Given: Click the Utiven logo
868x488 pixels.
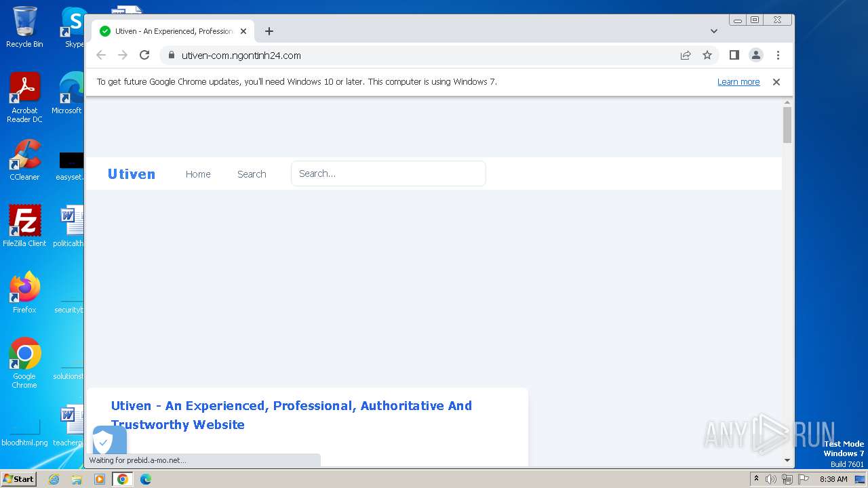Looking at the screenshot, I should 132,174.
